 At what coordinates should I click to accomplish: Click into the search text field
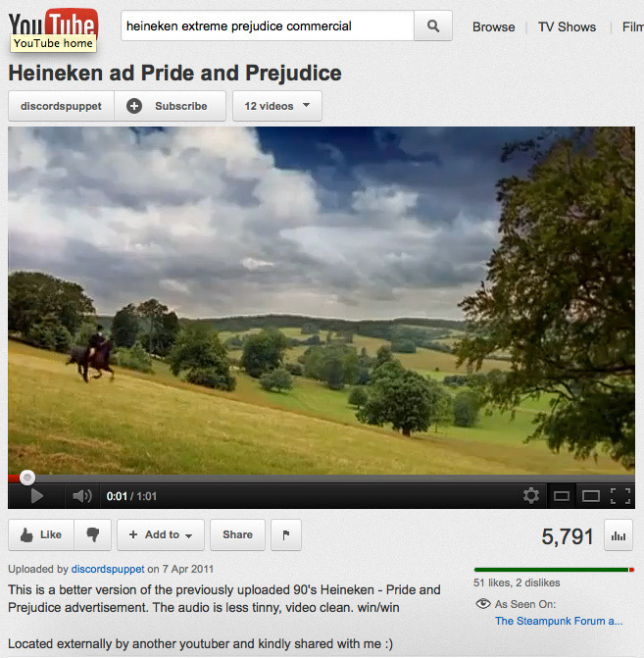pos(268,26)
